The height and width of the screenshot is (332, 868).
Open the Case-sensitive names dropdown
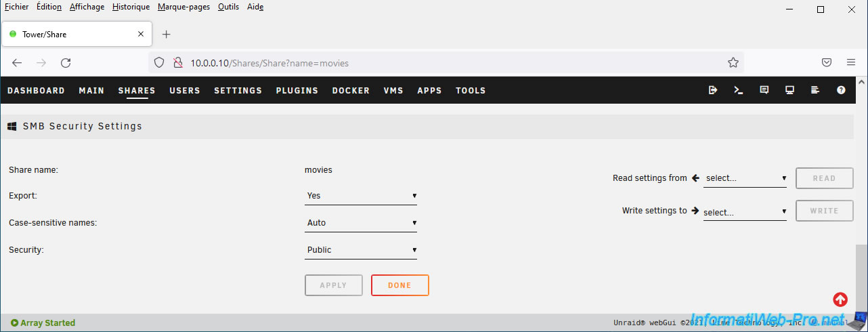(361, 223)
